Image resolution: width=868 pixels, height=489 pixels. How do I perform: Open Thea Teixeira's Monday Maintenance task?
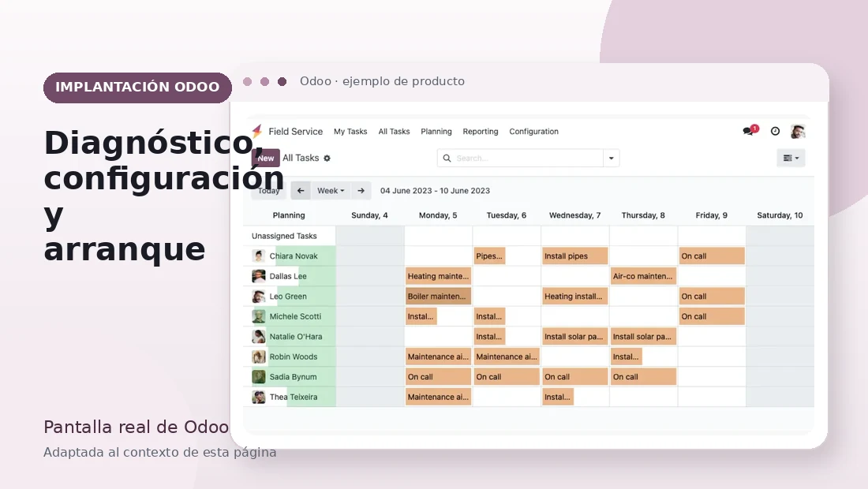coord(438,397)
